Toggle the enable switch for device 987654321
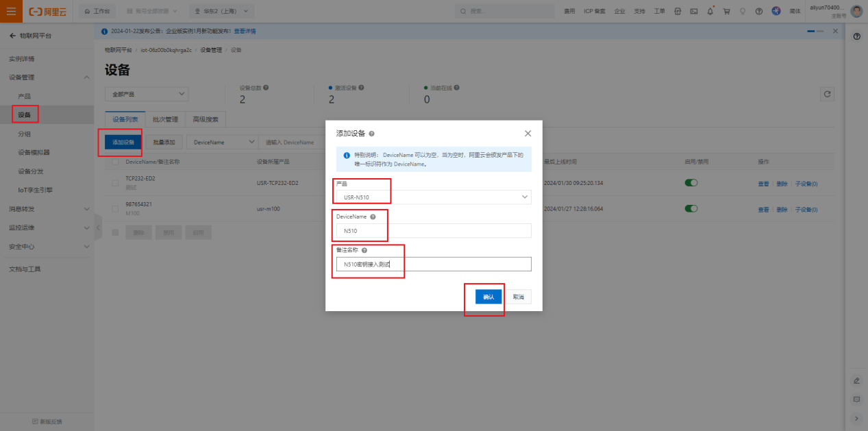 tap(691, 209)
